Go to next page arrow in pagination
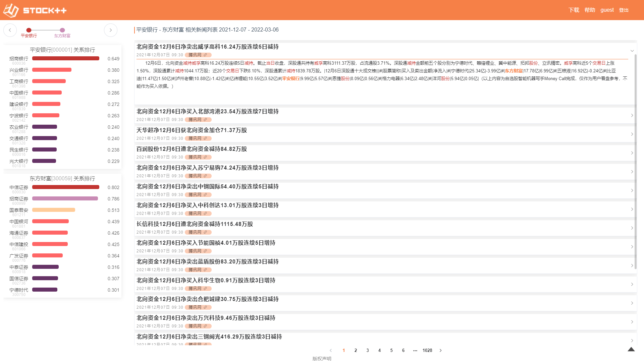 coord(441,350)
